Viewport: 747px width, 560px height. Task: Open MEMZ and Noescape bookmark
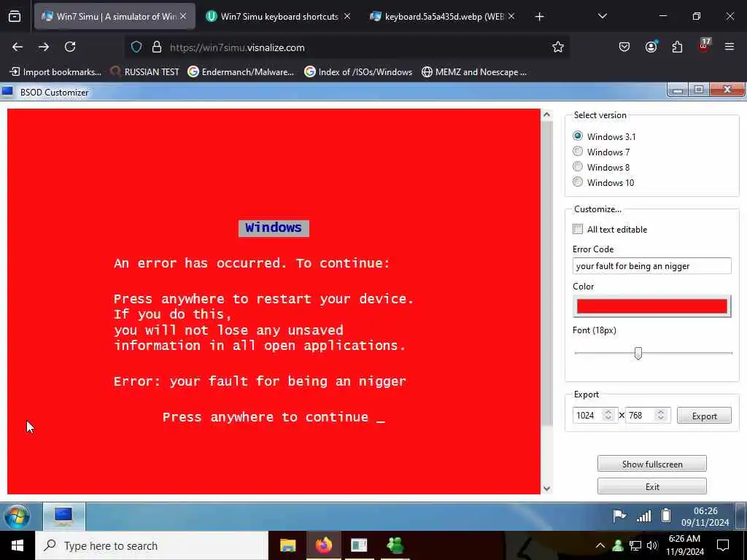[x=474, y=72]
